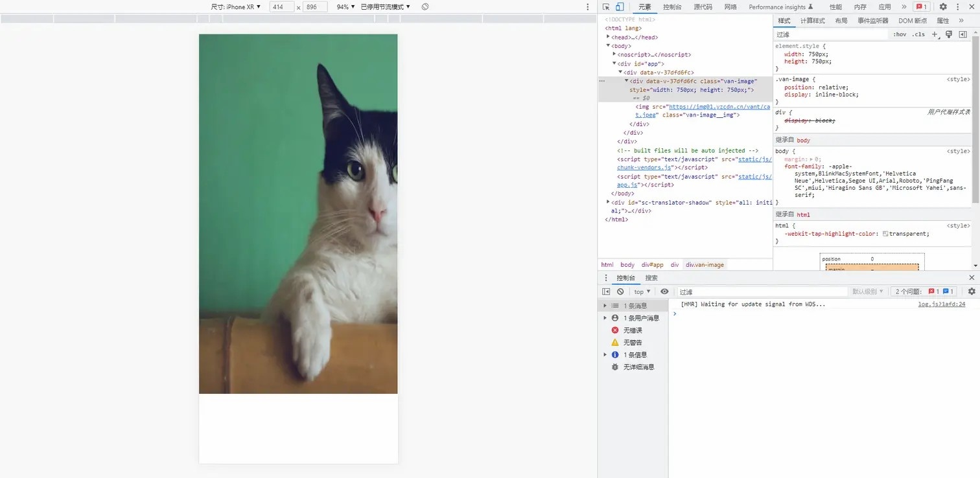Create a live expression with the eye icon

click(664, 291)
